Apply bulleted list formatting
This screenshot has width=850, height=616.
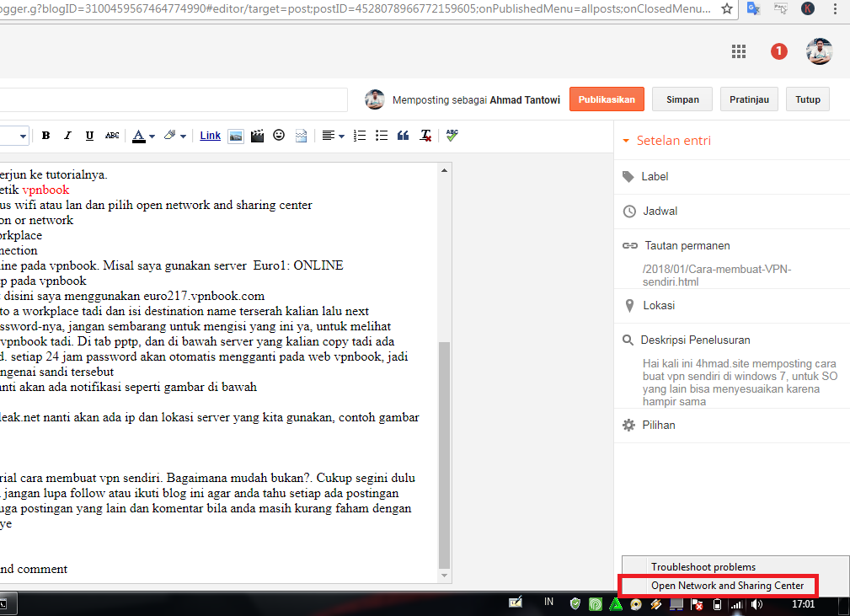point(382,136)
